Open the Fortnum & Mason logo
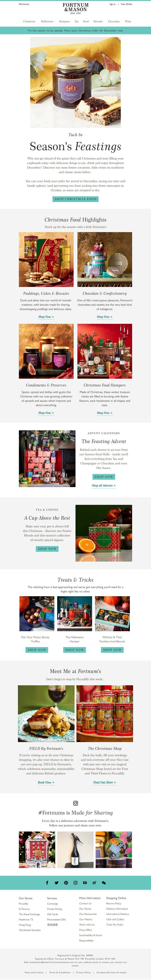Viewport: 151px width, 980px height. 75,8
